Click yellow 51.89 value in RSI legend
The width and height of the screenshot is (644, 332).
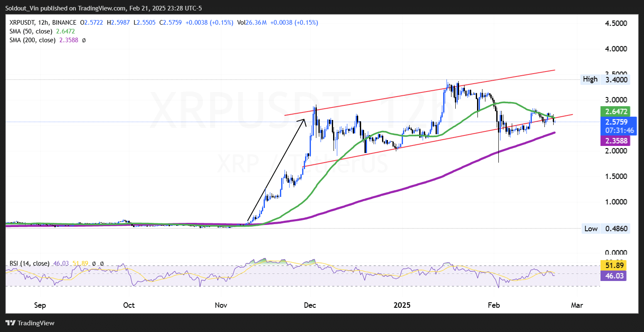pos(80,264)
